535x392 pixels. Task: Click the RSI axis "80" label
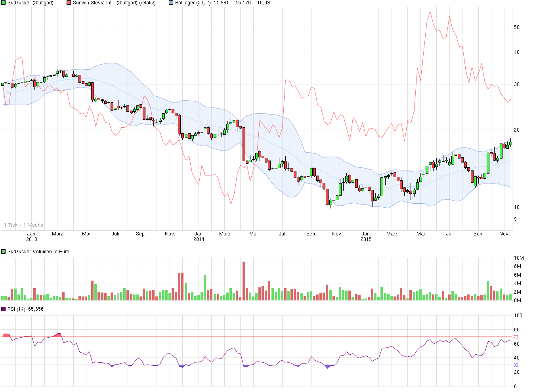517,330
